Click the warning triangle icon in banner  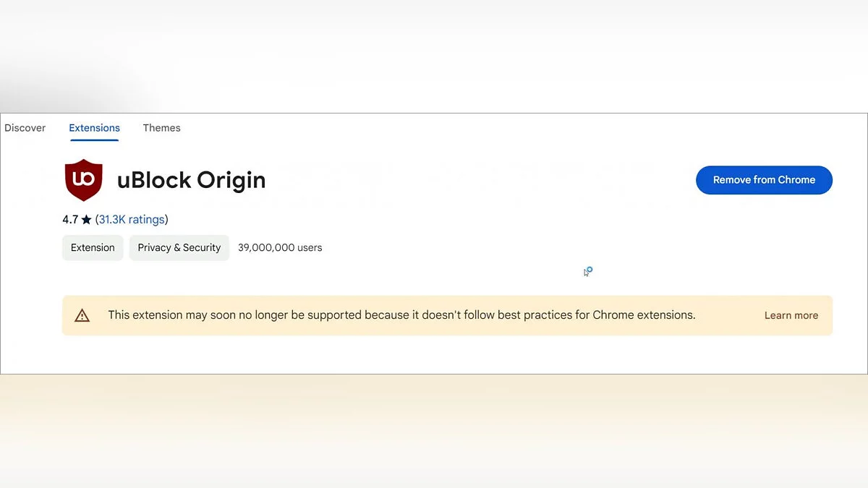click(82, 315)
